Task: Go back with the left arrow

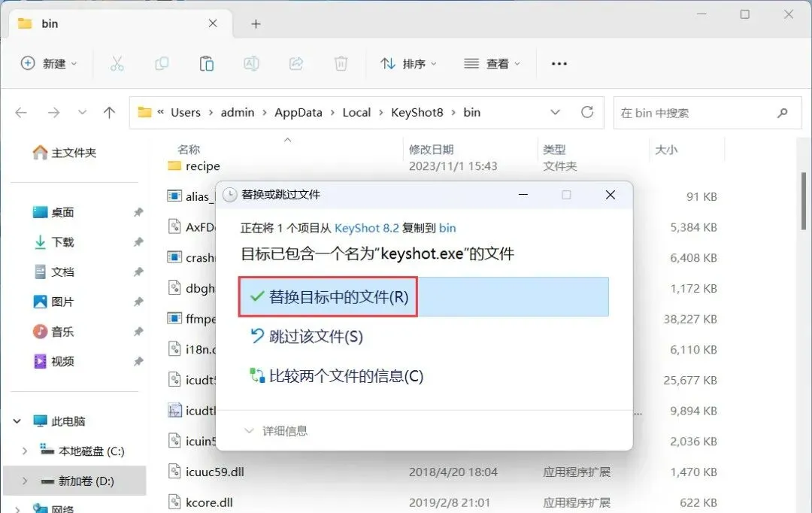Action: (21, 112)
